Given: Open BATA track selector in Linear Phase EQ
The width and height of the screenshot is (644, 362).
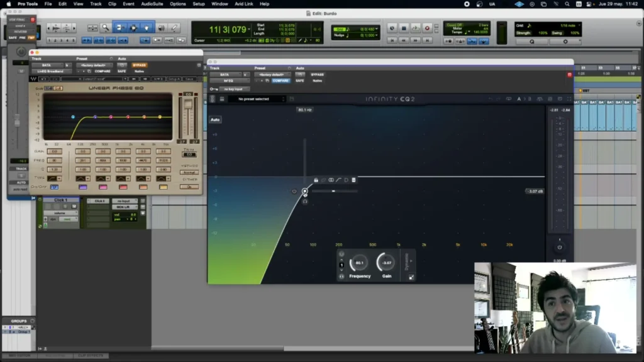Looking at the screenshot, I should (48, 65).
